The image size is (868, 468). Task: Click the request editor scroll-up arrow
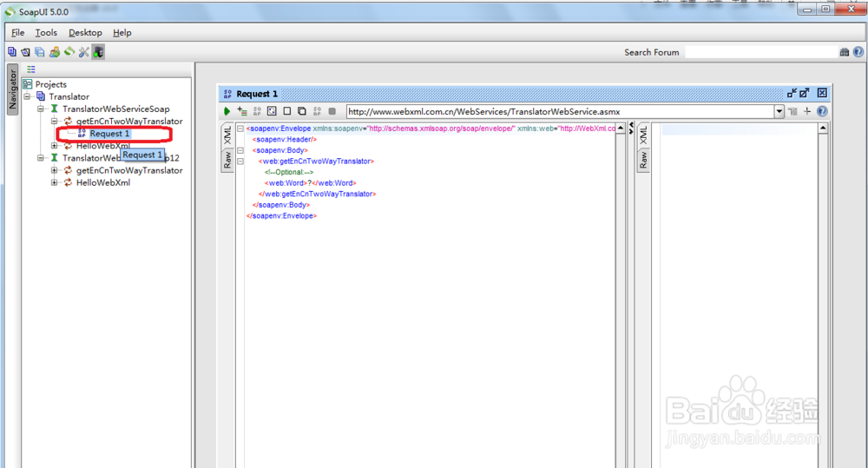pyautogui.click(x=621, y=129)
